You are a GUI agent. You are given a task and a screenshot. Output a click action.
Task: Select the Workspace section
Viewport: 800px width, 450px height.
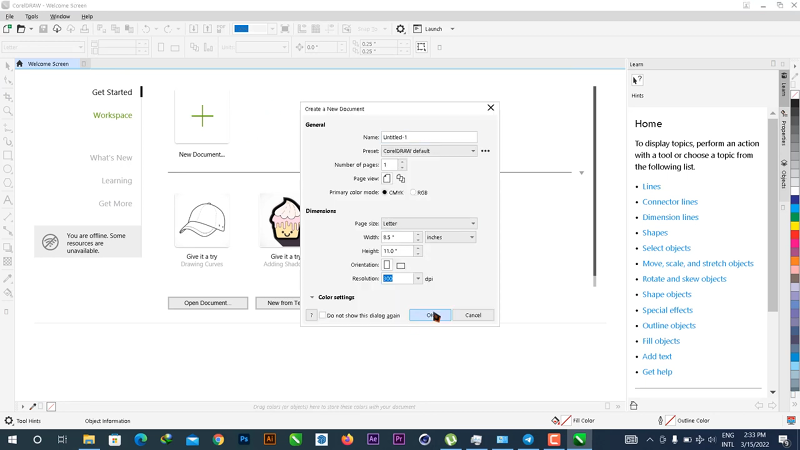click(112, 115)
